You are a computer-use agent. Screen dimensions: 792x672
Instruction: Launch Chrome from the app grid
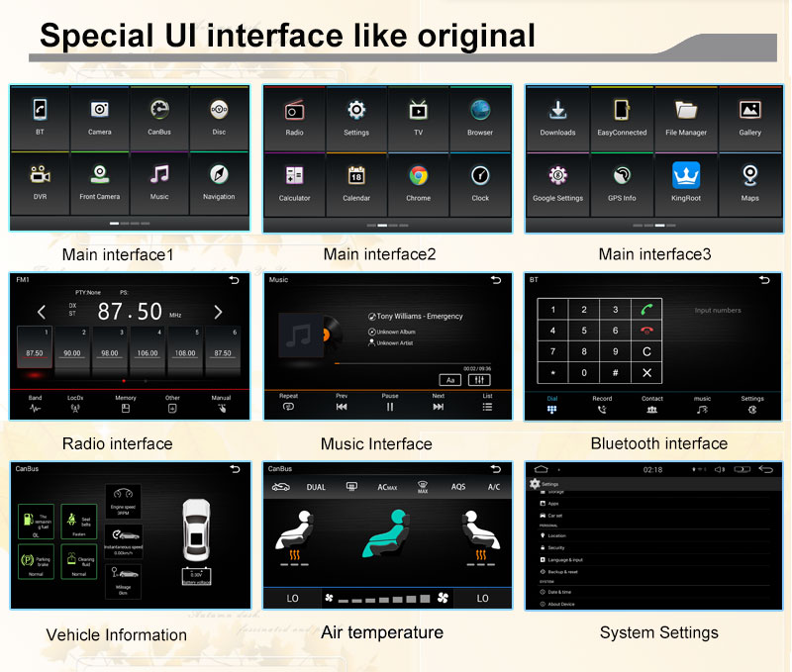[x=418, y=180]
